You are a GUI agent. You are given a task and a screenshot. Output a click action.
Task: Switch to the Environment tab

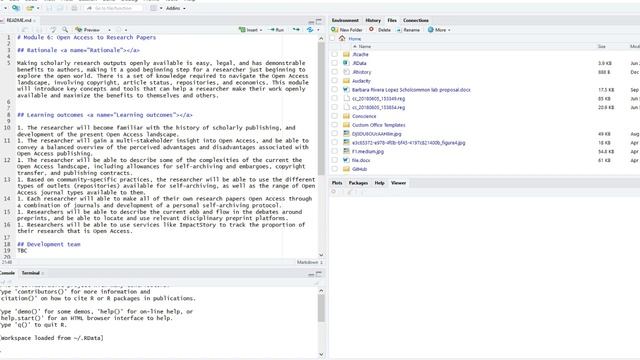(x=345, y=20)
